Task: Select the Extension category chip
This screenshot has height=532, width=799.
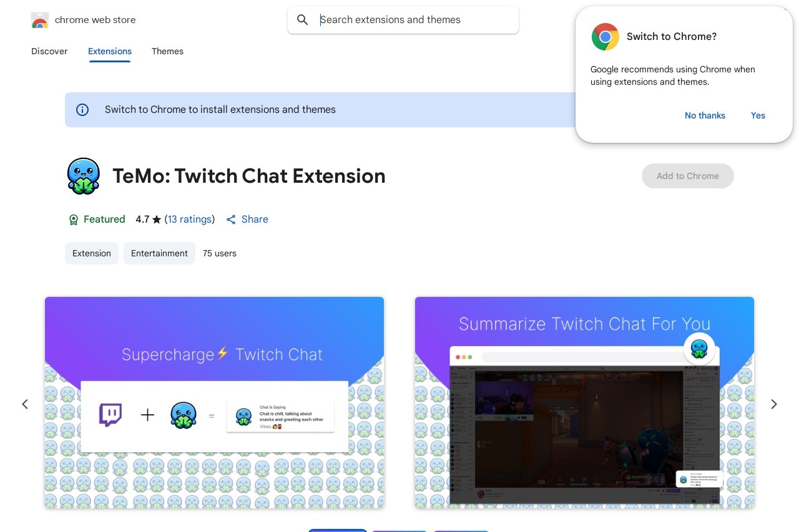Action: click(x=92, y=253)
